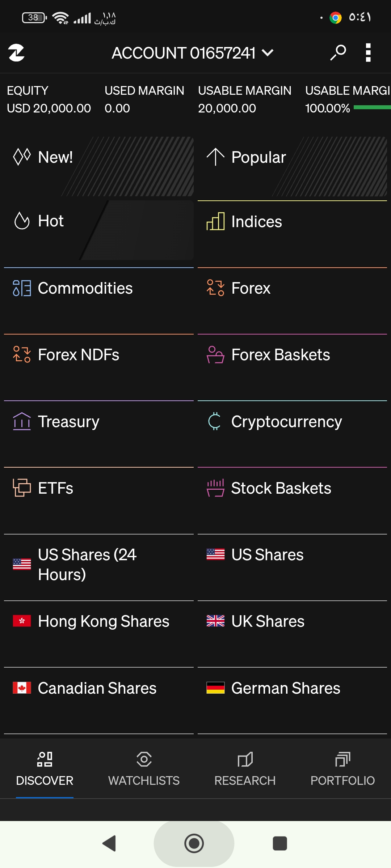
Task: Expand the ACCOUNT 01657241 dropdown
Action: tap(193, 53)
